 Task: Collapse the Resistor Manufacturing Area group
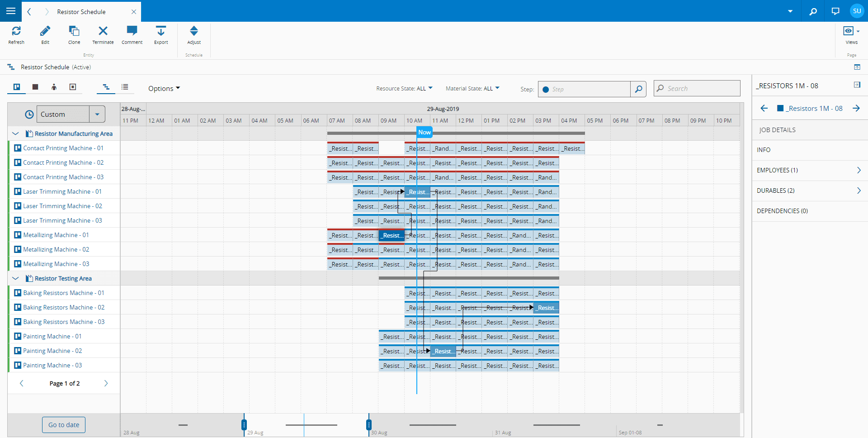16,133
